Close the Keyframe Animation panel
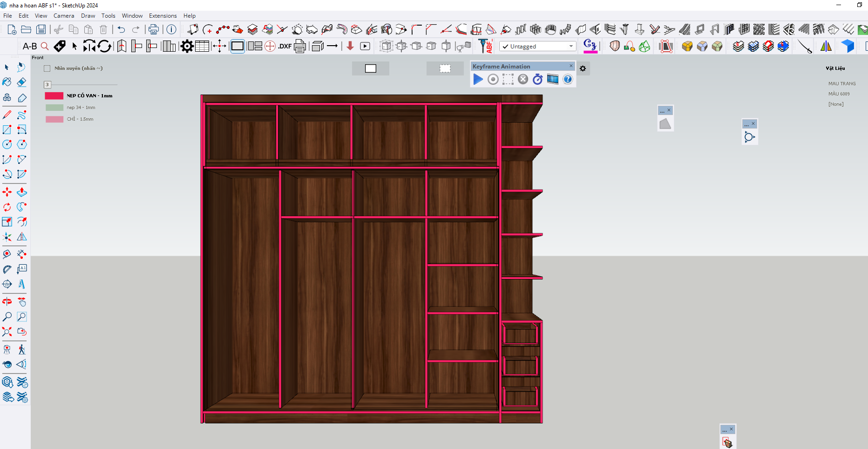The height and width of the screenshot is (449, 868). 571,66
